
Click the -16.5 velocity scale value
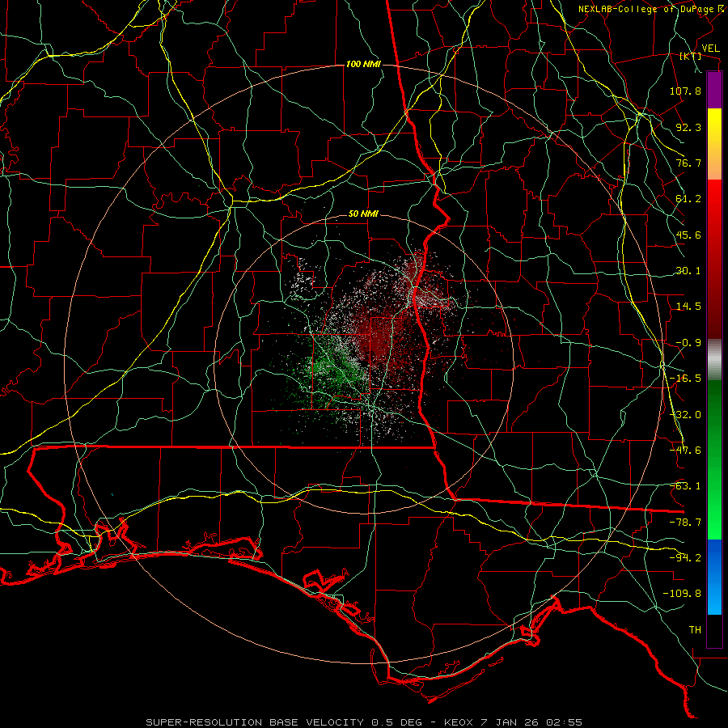tap(685, 379)
